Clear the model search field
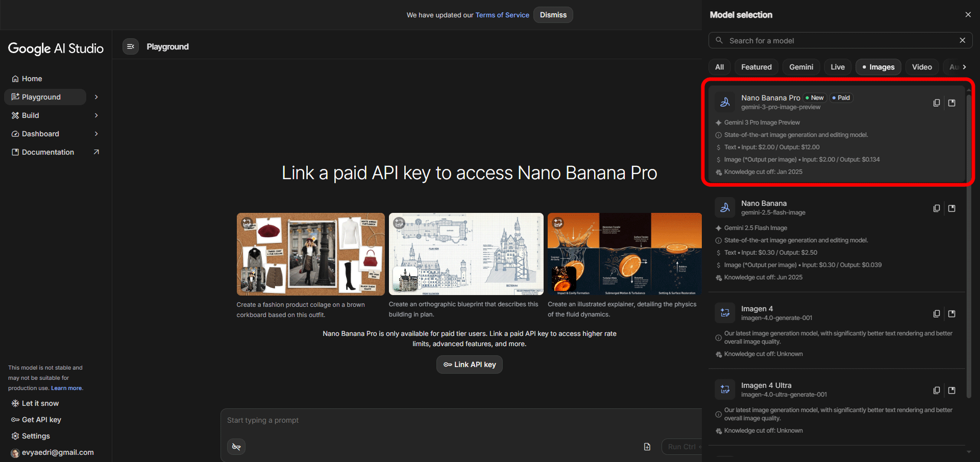 962,40
